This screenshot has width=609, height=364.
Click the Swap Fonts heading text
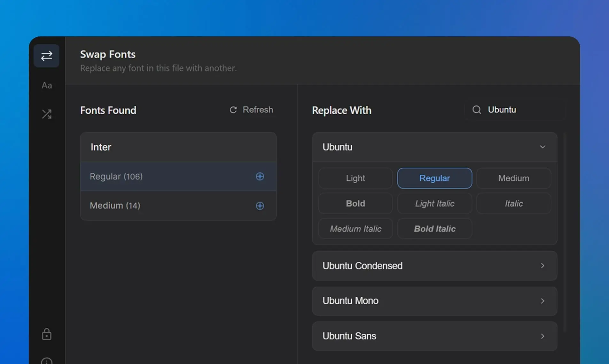click(x=108, y=54)
